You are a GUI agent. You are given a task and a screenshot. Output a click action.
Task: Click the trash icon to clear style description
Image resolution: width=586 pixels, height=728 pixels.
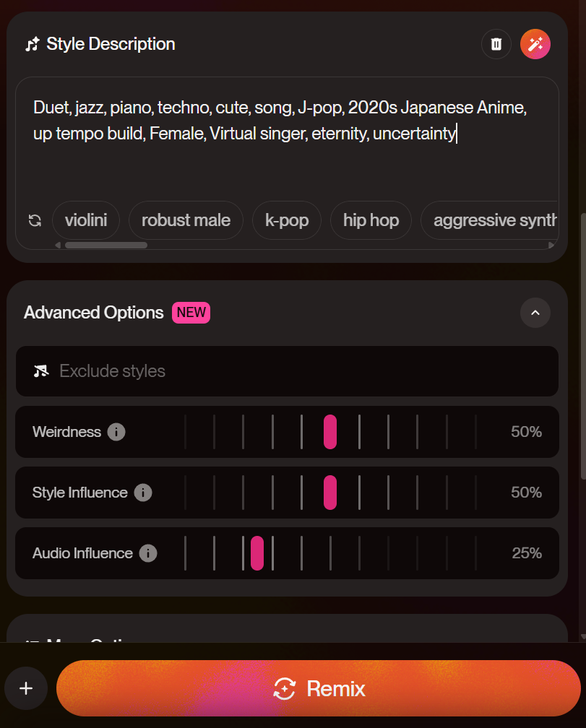click(496, 44)
